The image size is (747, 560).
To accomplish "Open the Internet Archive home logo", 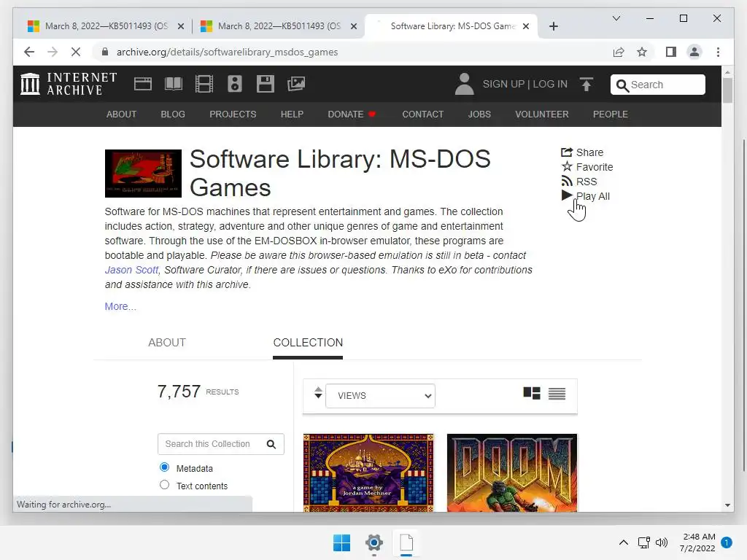I will (x=69, y=84).
